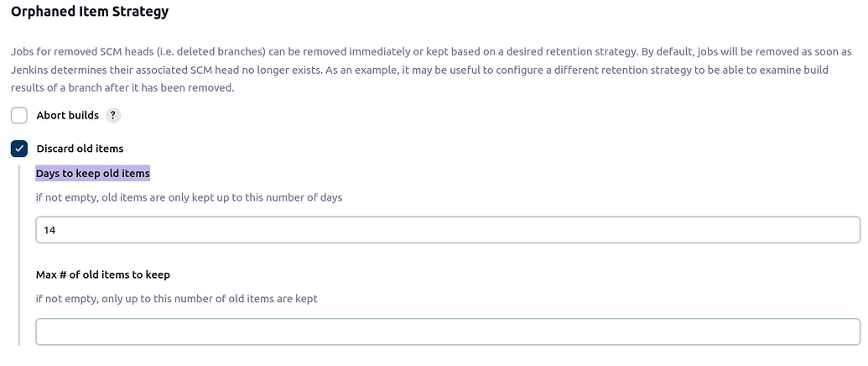The height and width of the screenshot is (366, 868).
Task: Click the Orphaned Item Strategy heading
Action: pos(89,13)
